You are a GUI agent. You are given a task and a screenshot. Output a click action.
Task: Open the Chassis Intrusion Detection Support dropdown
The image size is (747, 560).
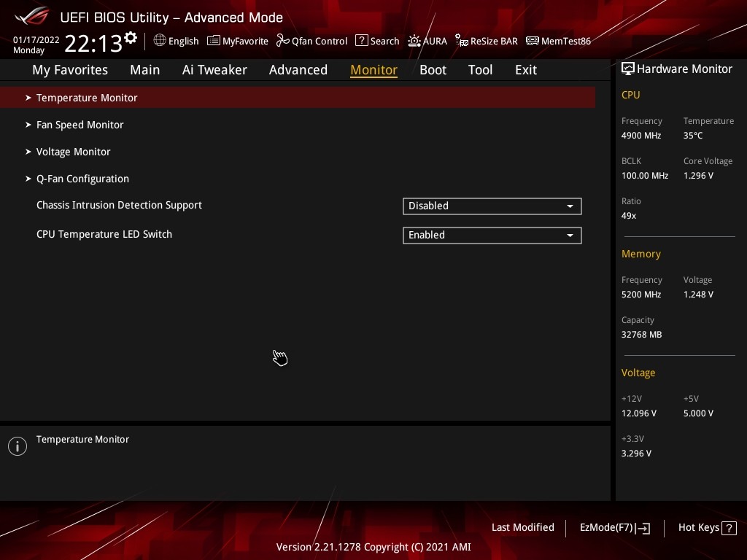point(492,206)
